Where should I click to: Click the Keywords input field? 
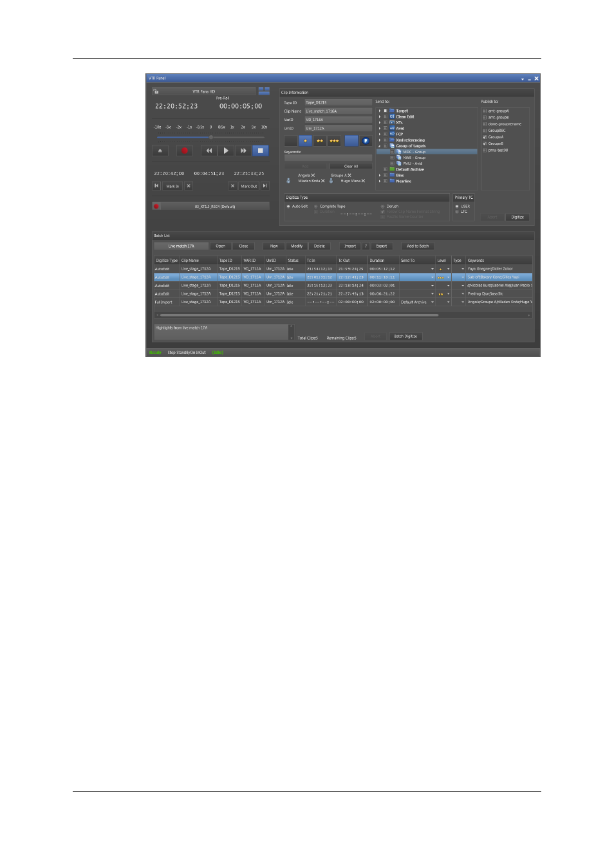click(x=328, y=158)
